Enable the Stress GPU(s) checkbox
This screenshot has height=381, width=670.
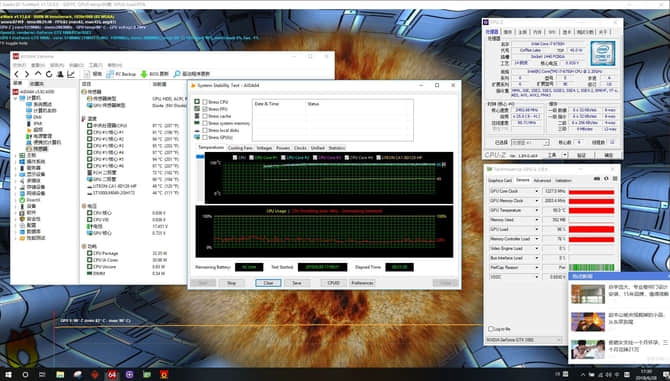[205, 138]
